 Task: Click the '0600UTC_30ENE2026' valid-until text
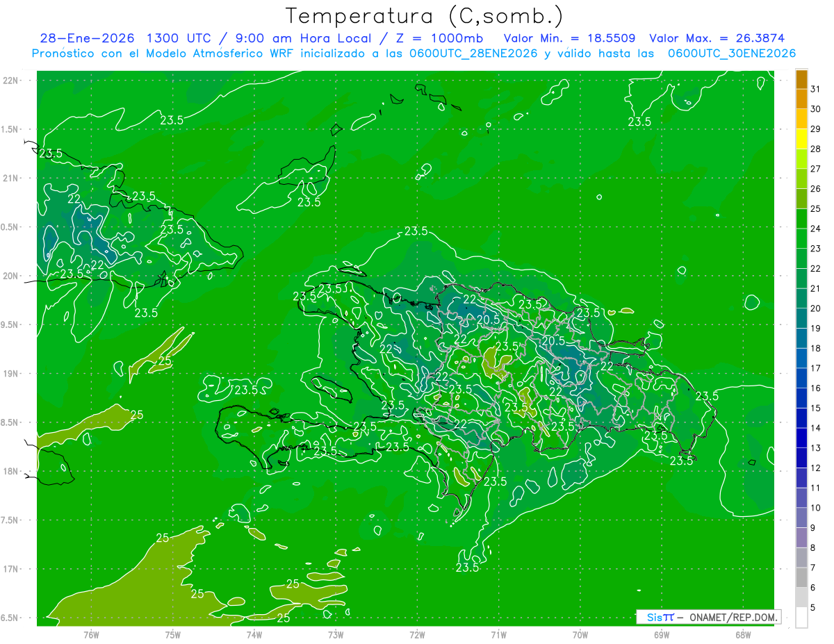731,53
